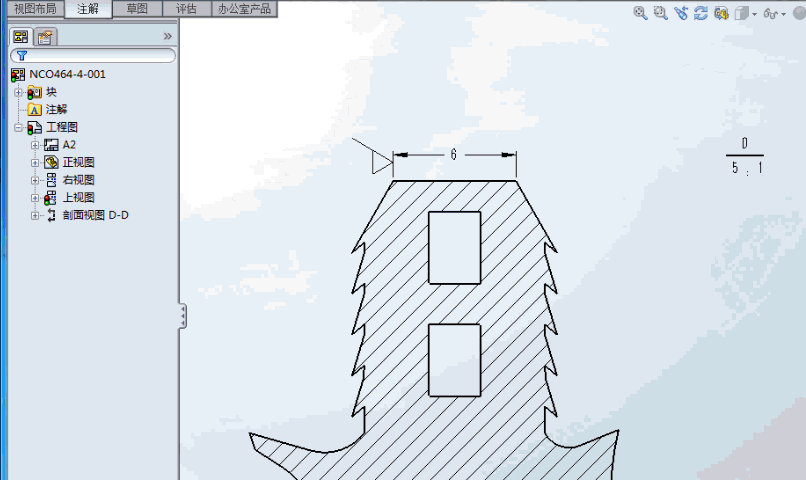Expand the panel tabs with double chevron
Image resolution: width=806 pixels, height=480 pixels.
click(168, 36)
